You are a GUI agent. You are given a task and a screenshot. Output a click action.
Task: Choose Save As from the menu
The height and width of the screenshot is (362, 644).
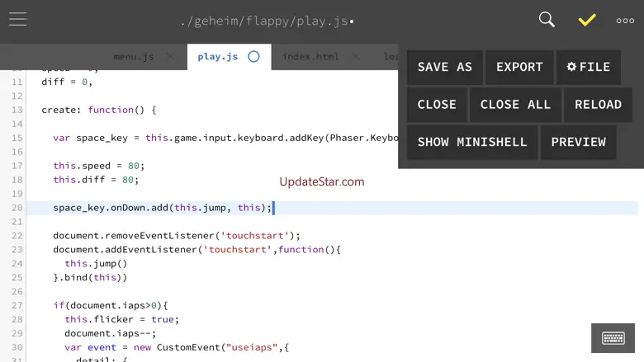coord(444,67)
